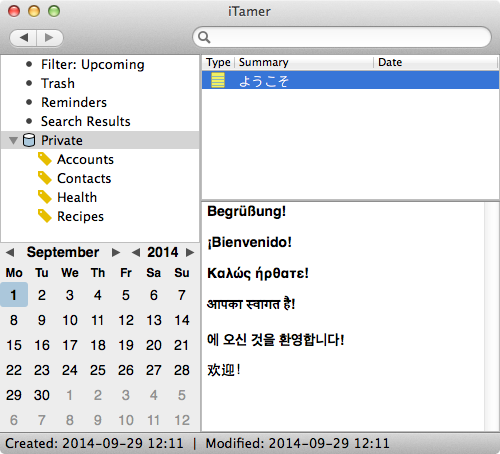Viewport: 500px width, 454px height.
Task: Open the Reminders list
Action: tap(74, 102)
